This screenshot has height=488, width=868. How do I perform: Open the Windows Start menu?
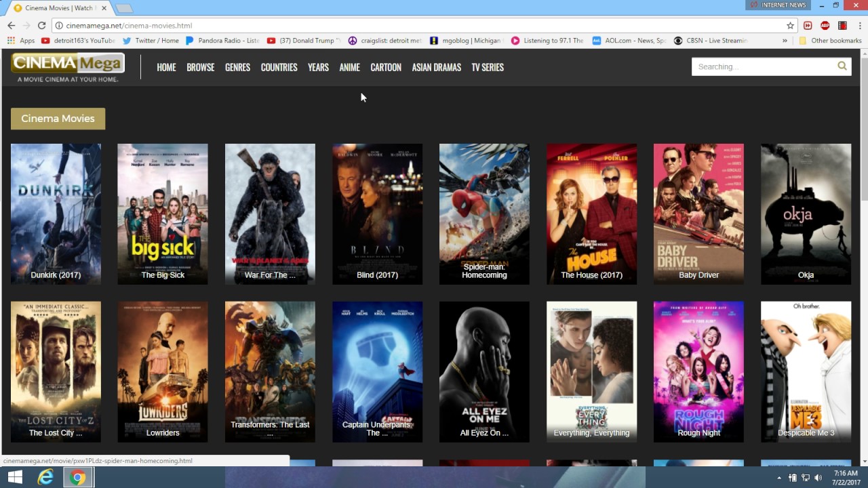15,478
